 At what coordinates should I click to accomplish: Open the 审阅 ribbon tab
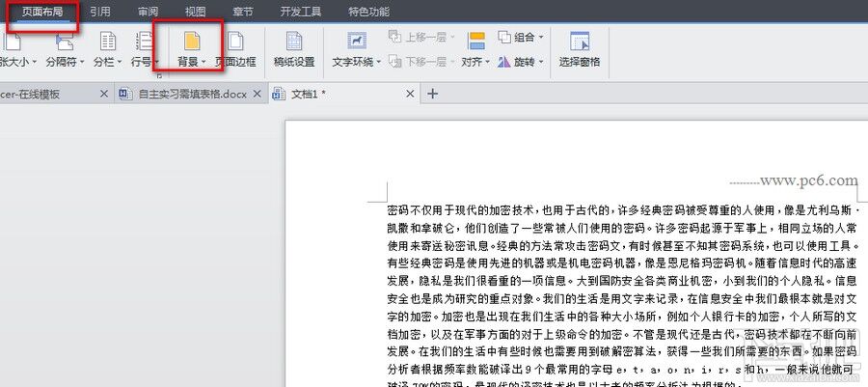click(148, 12)
